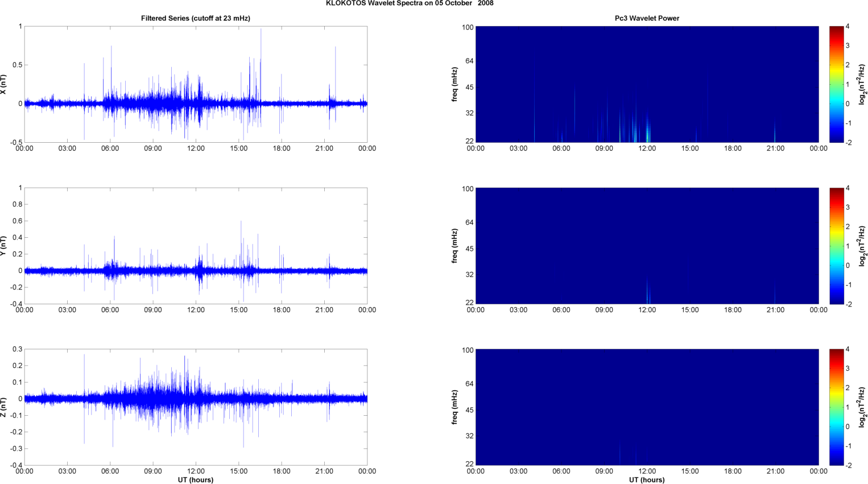Click the KLOKOTOS Wavelet Spectra main title

[x=410, y=3]
